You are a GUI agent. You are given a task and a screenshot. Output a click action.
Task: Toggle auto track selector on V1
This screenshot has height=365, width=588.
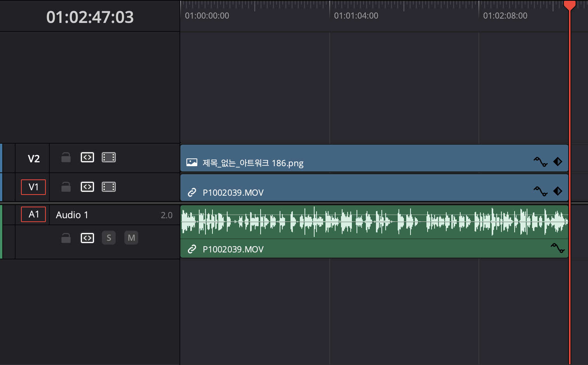87,187
